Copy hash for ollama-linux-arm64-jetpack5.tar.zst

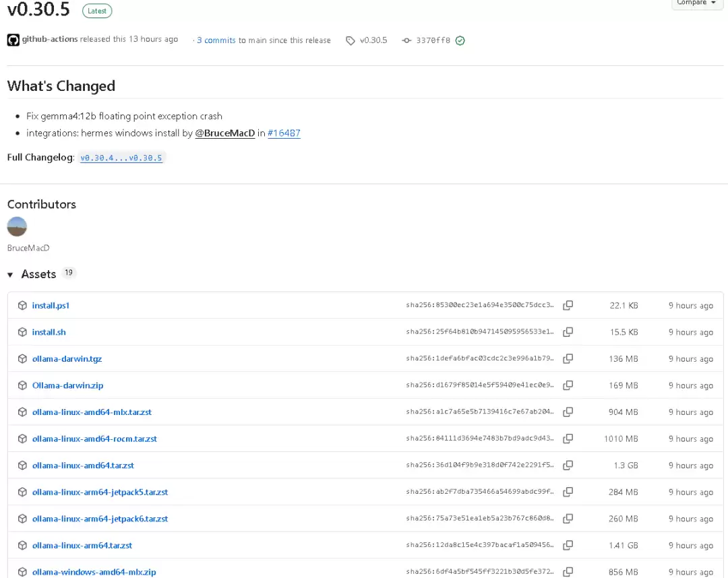[x=568, y=492]
